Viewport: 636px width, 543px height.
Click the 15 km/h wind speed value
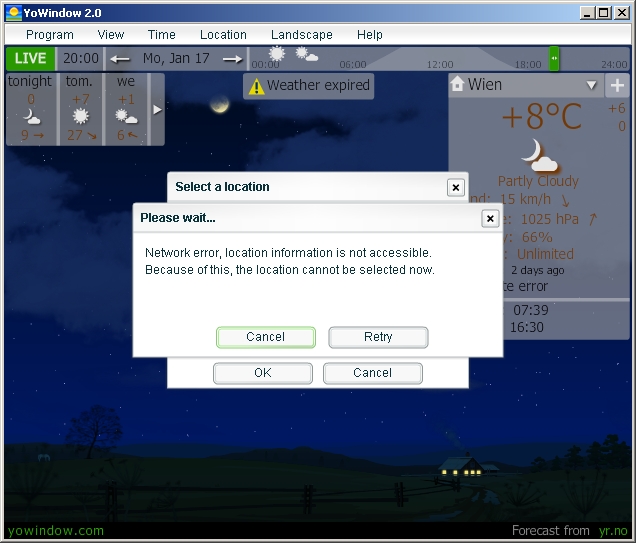pyautogui.click(x=525, y=199)
